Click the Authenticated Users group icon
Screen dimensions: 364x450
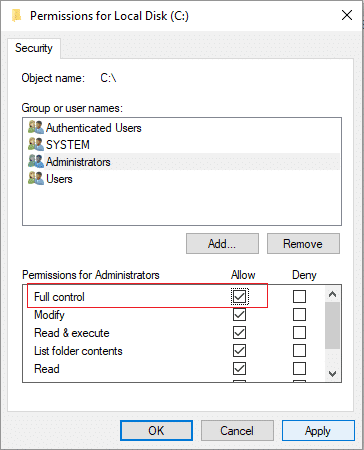36,127
